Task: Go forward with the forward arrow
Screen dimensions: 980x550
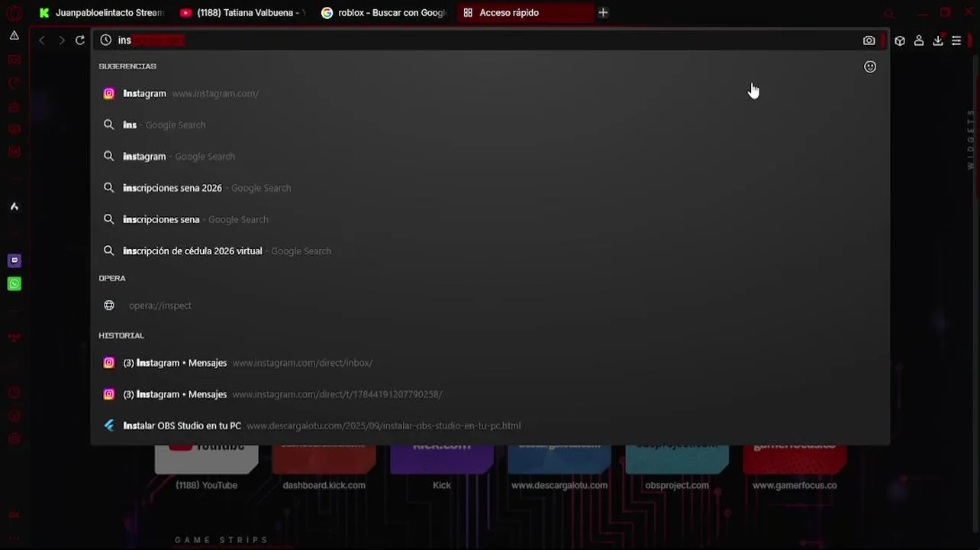Action: click(62, 40)
